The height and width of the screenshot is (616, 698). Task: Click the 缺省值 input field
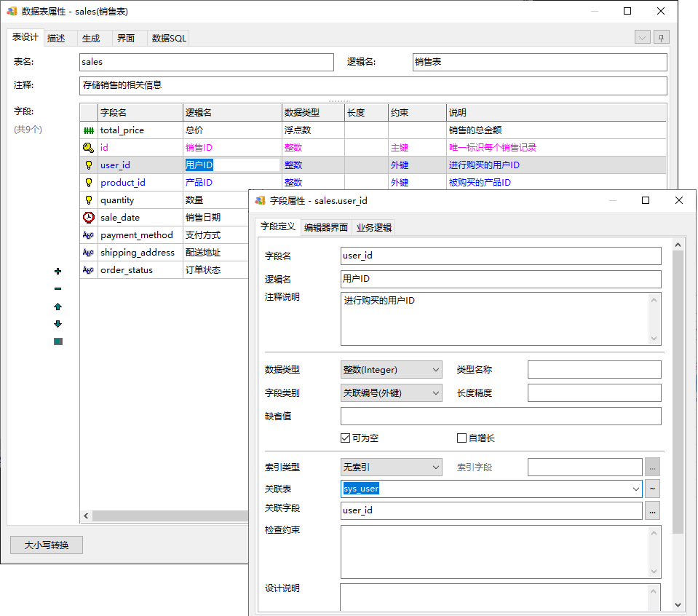pyautogui.click(x=500, y=416)
